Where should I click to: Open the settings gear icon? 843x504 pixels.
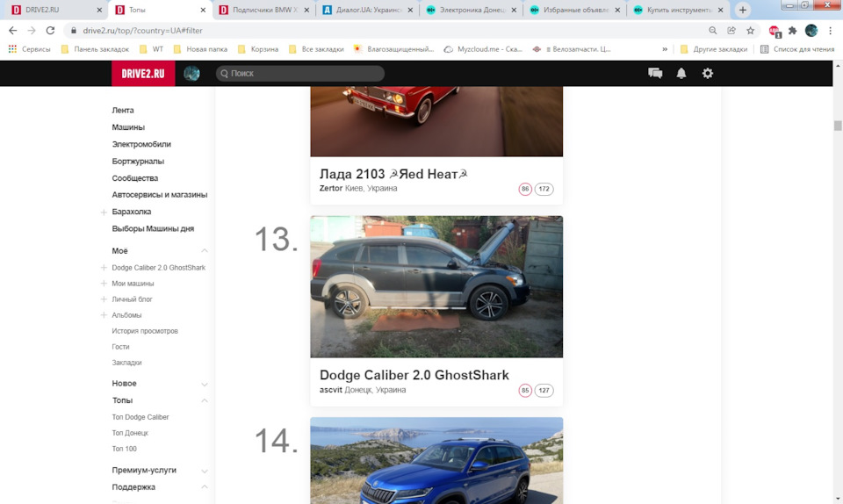click(708, 73)
